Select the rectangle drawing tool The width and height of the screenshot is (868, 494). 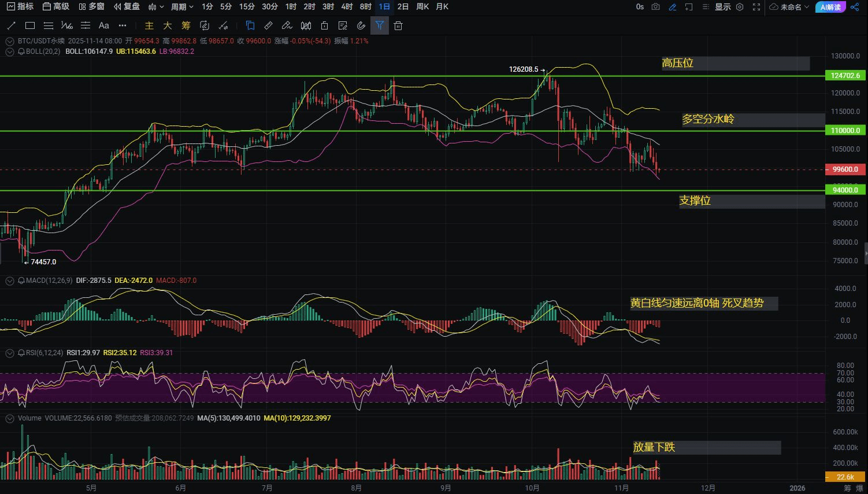point(30,25)
